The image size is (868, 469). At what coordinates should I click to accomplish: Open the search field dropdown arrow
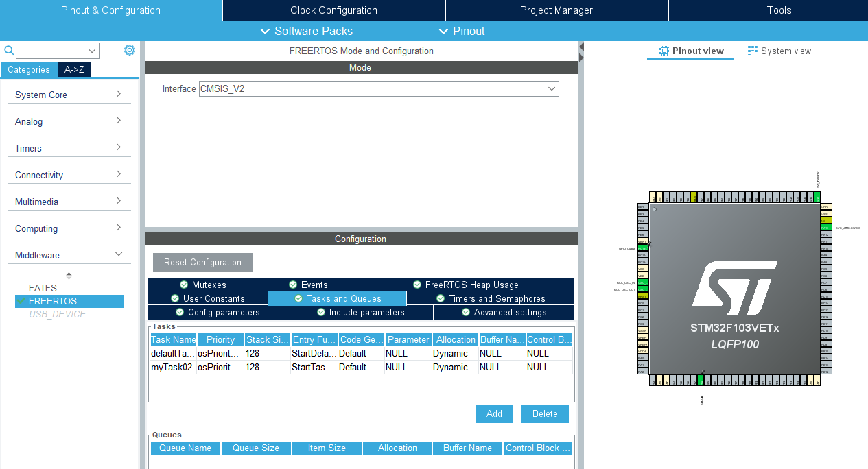point(92,51)
